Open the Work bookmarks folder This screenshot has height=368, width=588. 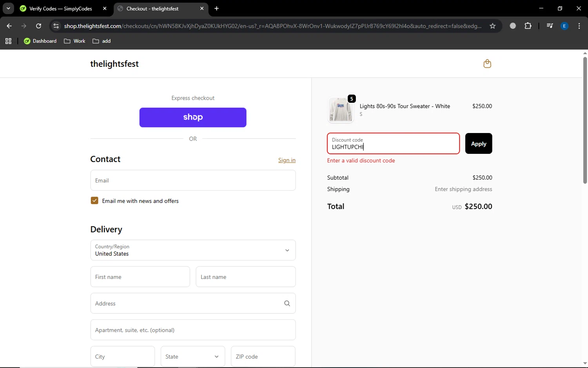point(74,41)
